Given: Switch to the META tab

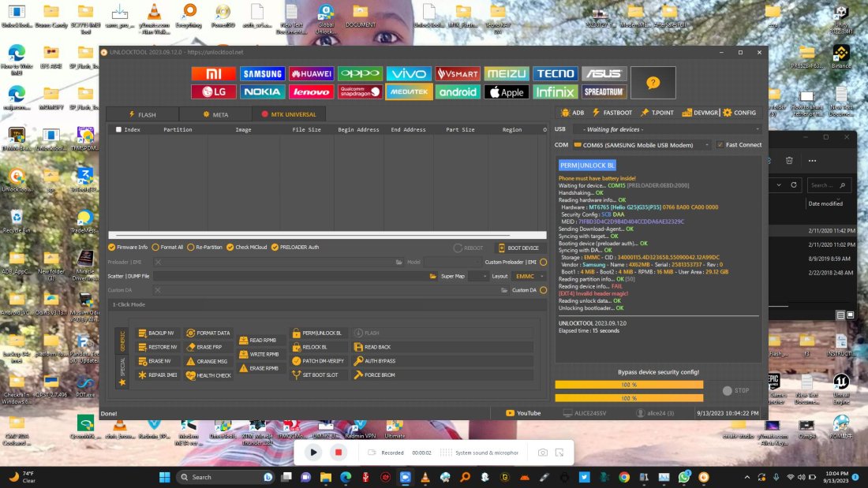Looking at the screenshot, I should point(215,114).
